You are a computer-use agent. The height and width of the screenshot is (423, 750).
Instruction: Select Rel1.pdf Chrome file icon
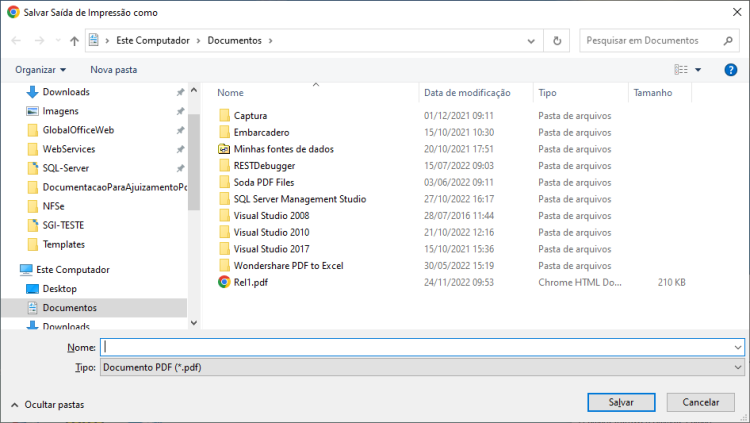224,282
